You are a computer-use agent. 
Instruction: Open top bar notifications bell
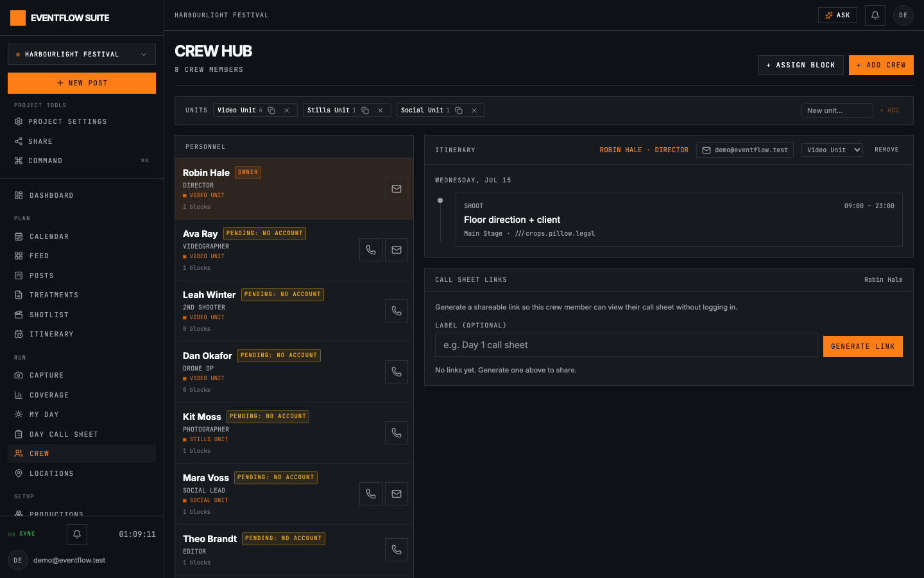875,15
